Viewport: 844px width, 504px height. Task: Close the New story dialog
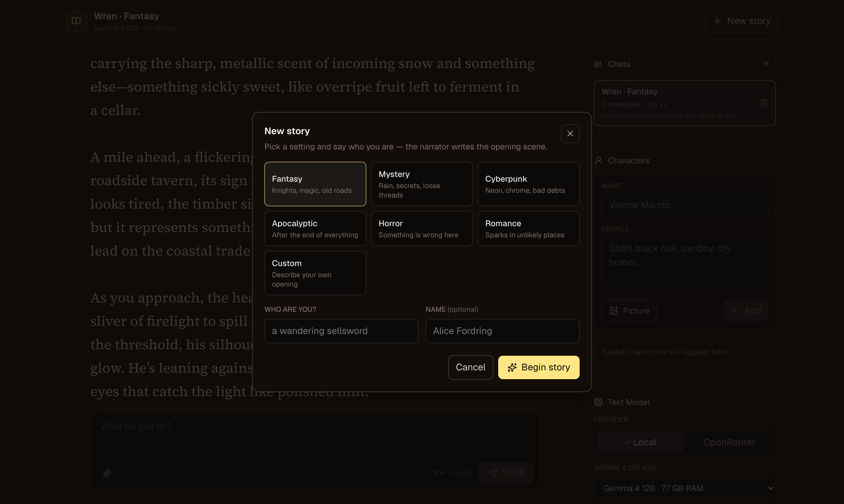(x=570, y=133)
